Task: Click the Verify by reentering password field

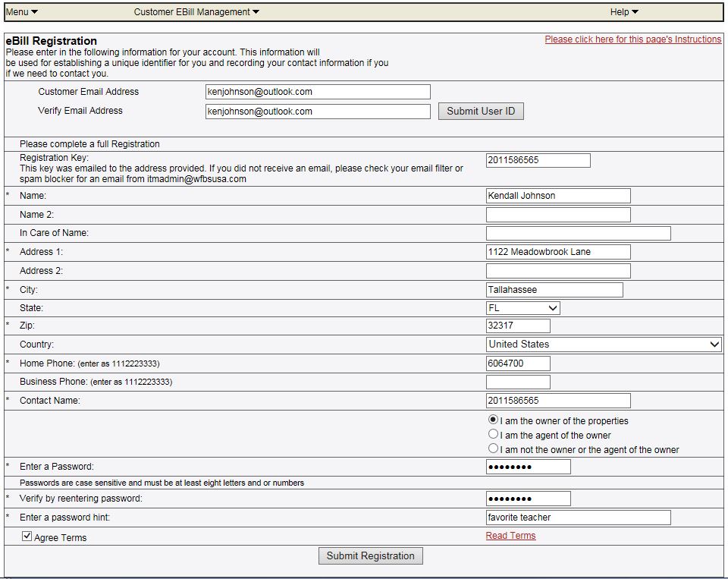Action: coord(529,499)
